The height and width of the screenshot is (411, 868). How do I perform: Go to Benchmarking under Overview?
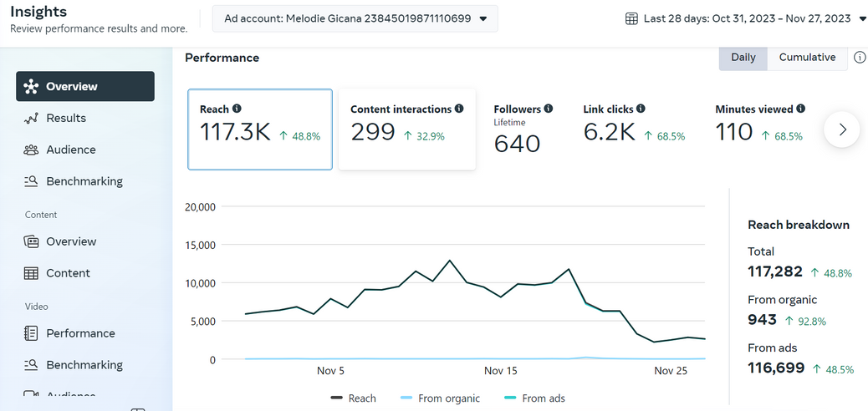85,181
